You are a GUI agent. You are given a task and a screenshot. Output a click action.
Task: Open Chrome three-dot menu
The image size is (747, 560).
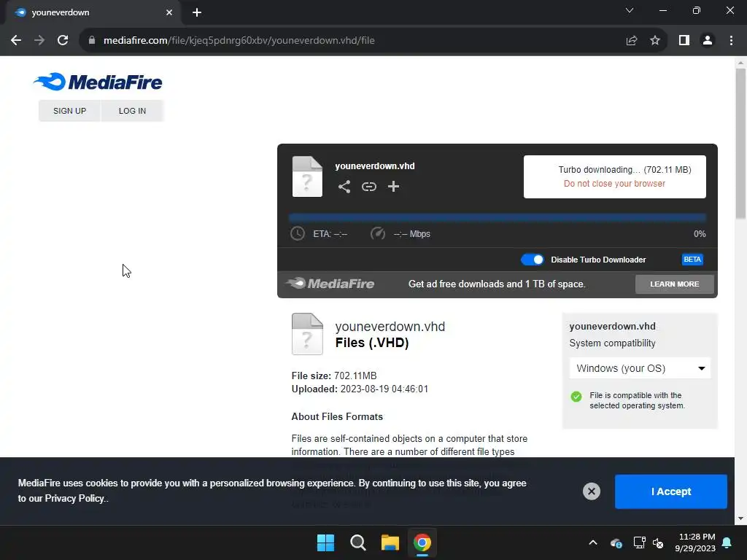(731, 41)
